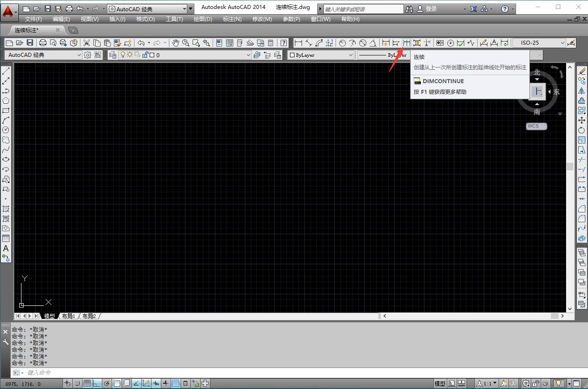The height and width of the screenshot is (389, 588).
Task: Toggle the layer freeze sun icon
Action: pyautogui.click(x=130, y=55)
